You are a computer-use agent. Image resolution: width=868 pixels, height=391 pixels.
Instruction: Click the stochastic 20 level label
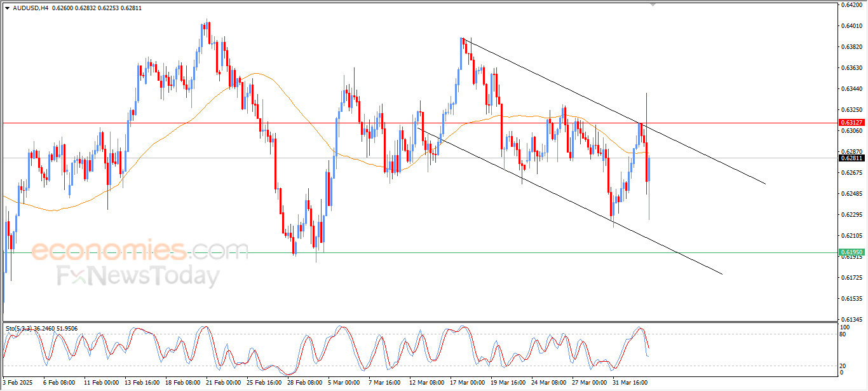tap(843, 365)
